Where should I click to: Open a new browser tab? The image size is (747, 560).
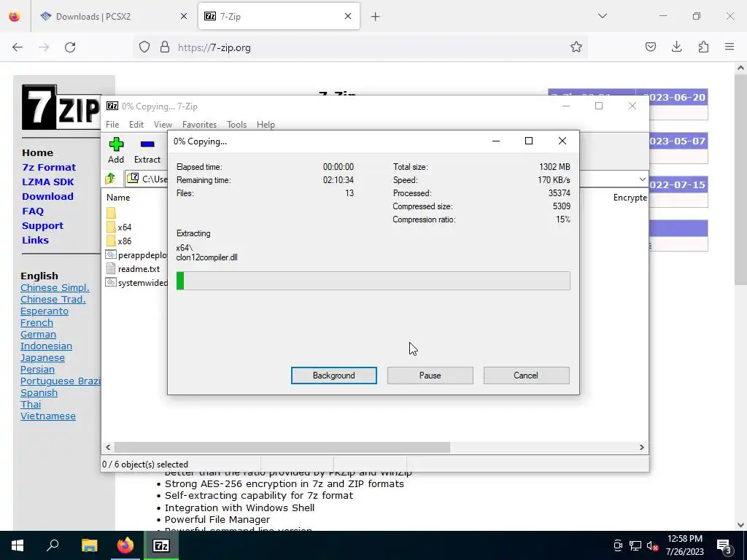point(376,17)
